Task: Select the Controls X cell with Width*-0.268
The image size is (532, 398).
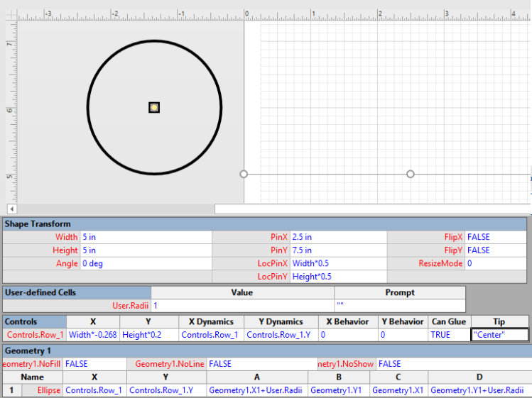Action: coord(92,335)
